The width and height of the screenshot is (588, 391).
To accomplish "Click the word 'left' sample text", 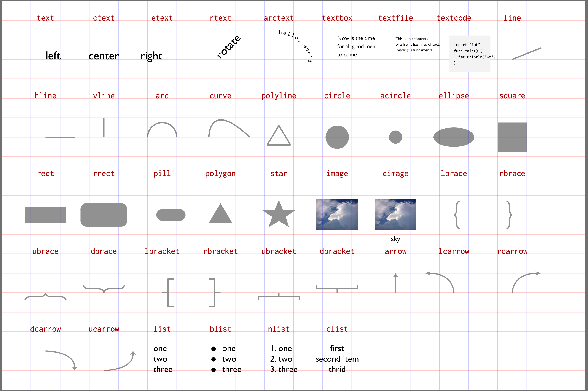I will (x=53, y=56).
